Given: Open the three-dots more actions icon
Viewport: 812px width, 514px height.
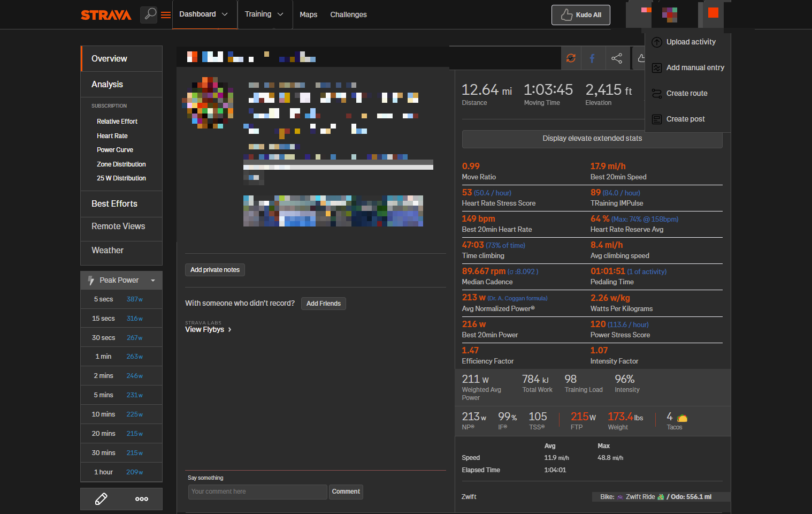Looking at the screenshot, I should [142, 499].
